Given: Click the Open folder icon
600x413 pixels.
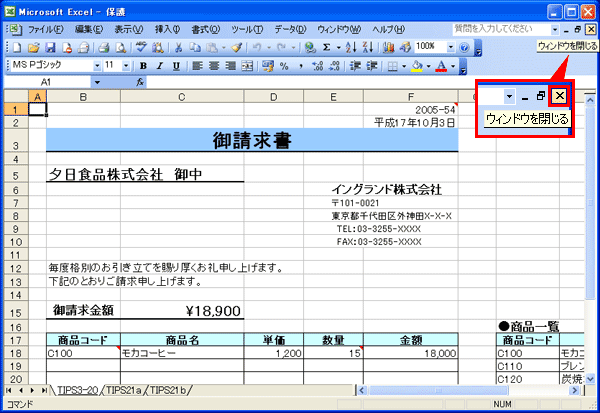Looking at the screenshot, I should [34, 47].
